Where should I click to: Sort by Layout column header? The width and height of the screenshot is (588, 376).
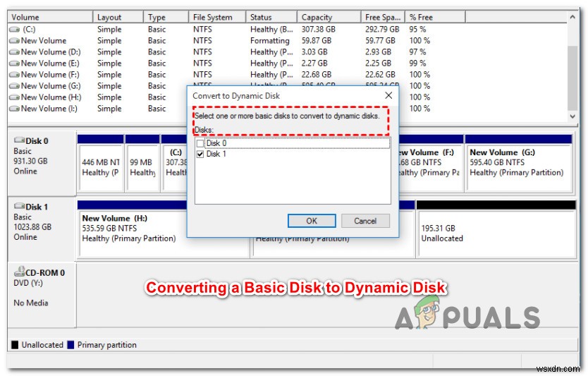click(118, 17)
